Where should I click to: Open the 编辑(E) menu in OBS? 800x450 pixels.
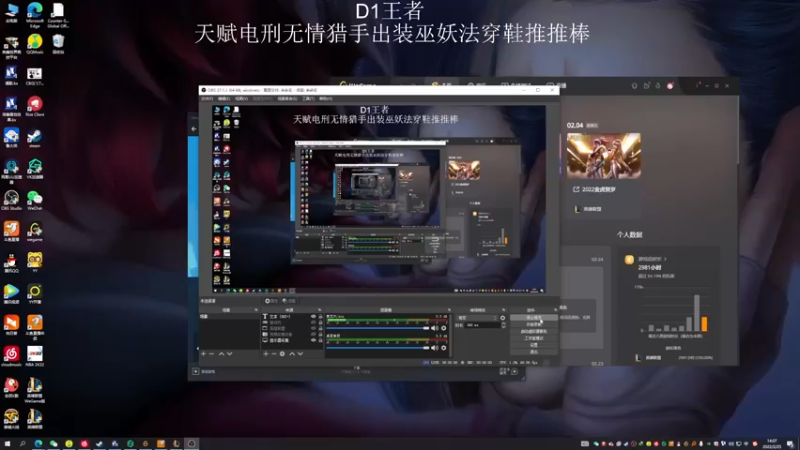[224, 98]
